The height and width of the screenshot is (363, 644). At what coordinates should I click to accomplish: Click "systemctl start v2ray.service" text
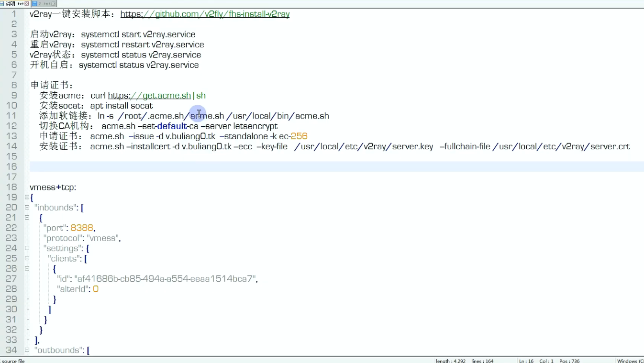[138, 34]
